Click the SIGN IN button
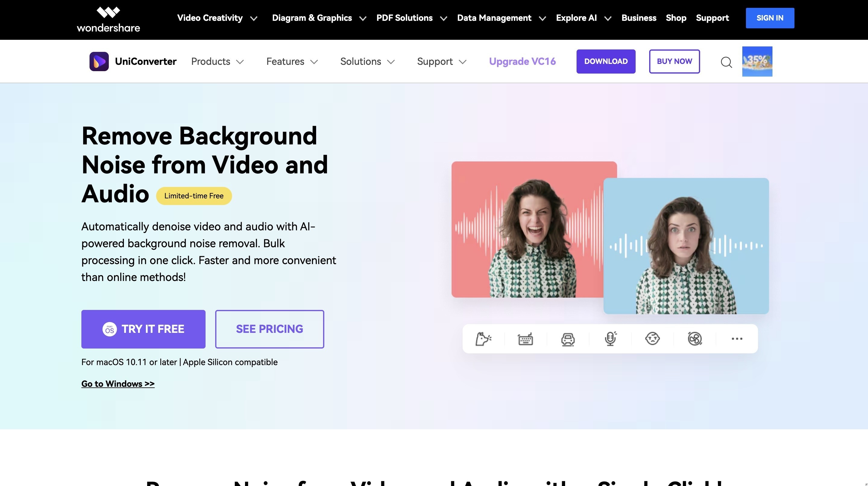868x486 pixels. (770, 18)
